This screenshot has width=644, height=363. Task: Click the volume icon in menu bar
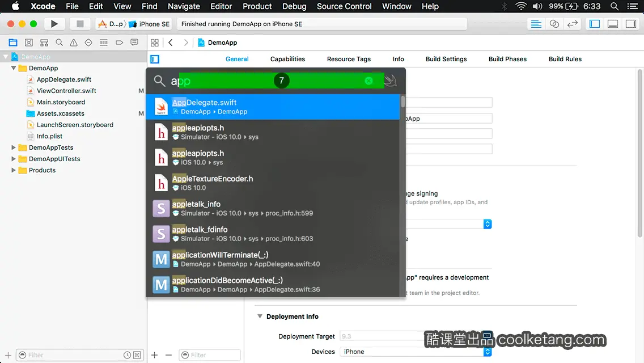[x=537, y=6]
